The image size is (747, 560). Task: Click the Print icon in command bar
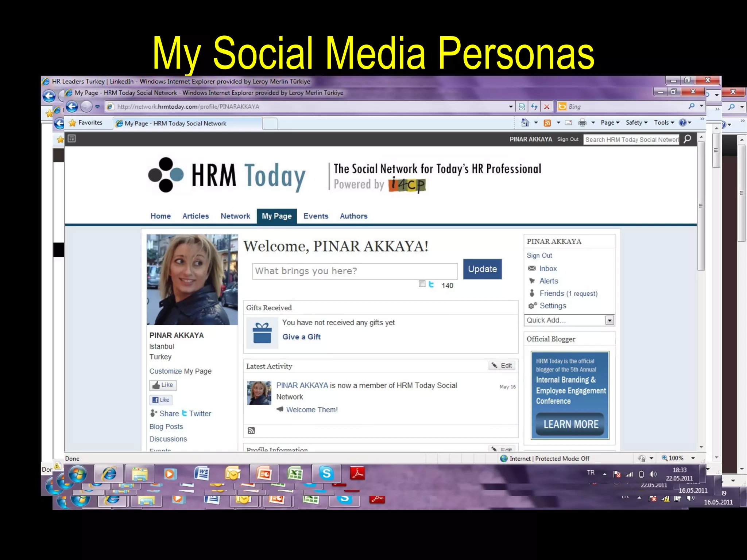pos(582,123)
